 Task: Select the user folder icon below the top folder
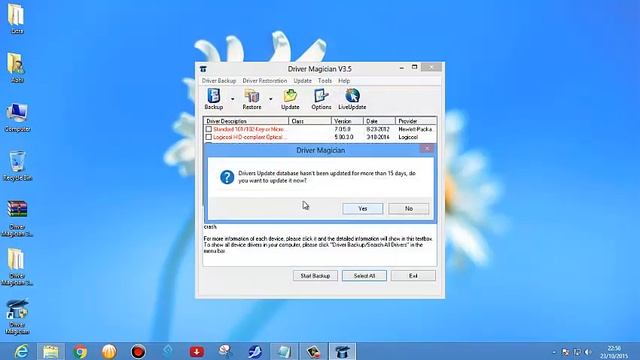[x=17, y=68]
